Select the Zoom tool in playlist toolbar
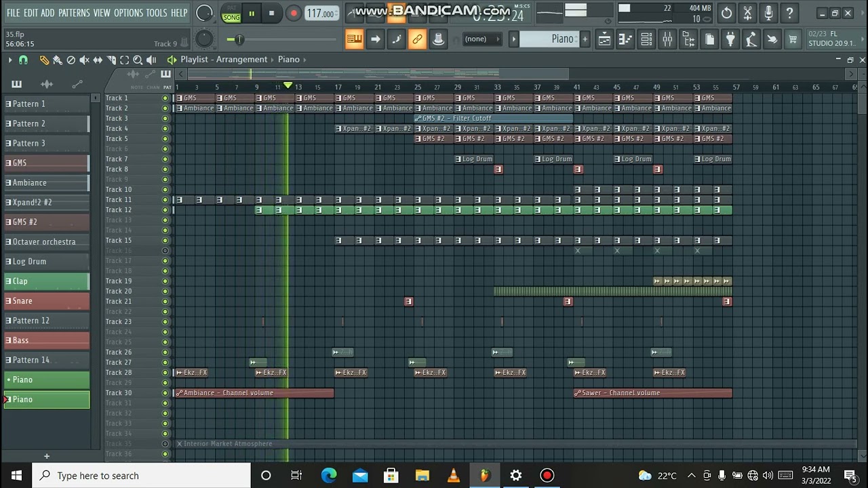This screenshot has width=868, height=488. [138, 60]
